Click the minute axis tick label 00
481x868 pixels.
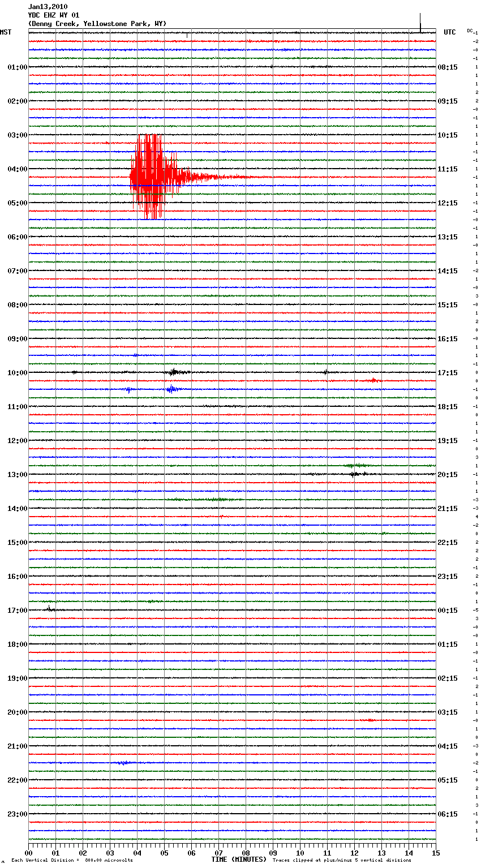pos(28,853)
